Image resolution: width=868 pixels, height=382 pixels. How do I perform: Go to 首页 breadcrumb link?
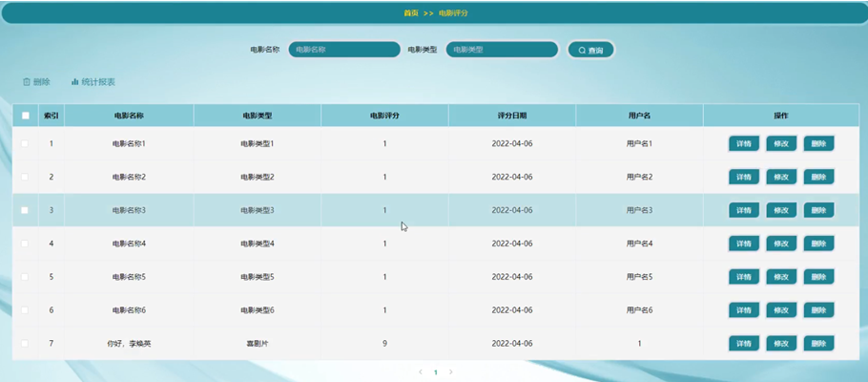(411, 12)
